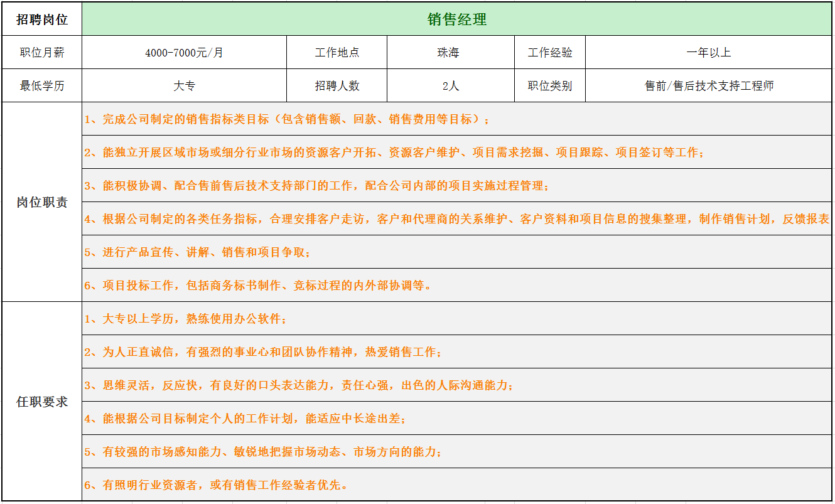Click duty row 6 about 项目投标工作

(x=457, y=286)
